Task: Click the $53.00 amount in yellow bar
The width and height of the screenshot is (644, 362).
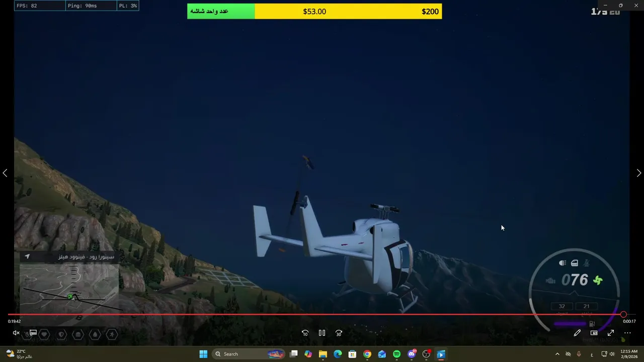Action: 314,12
